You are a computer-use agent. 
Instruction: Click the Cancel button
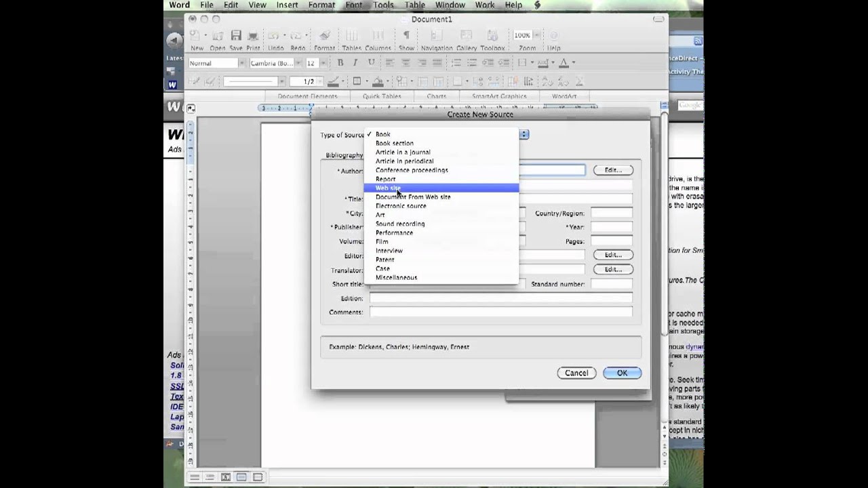point(576,373)
